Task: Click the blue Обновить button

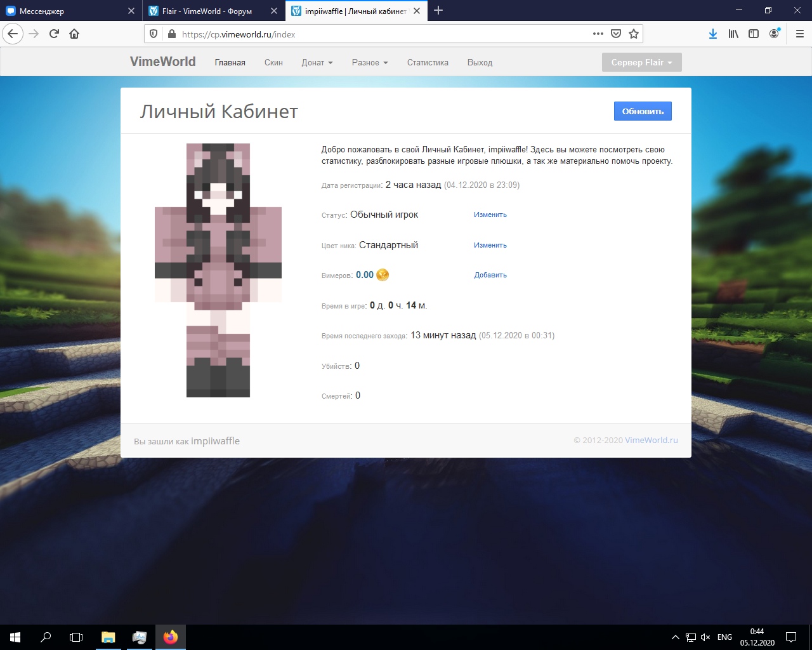Action: (x=643, y=111)
